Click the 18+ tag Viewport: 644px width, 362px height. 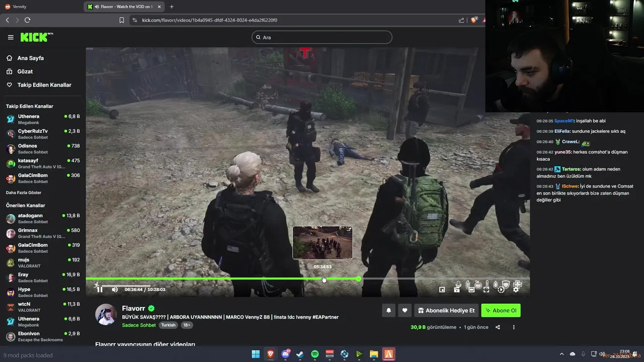[187, 325]
